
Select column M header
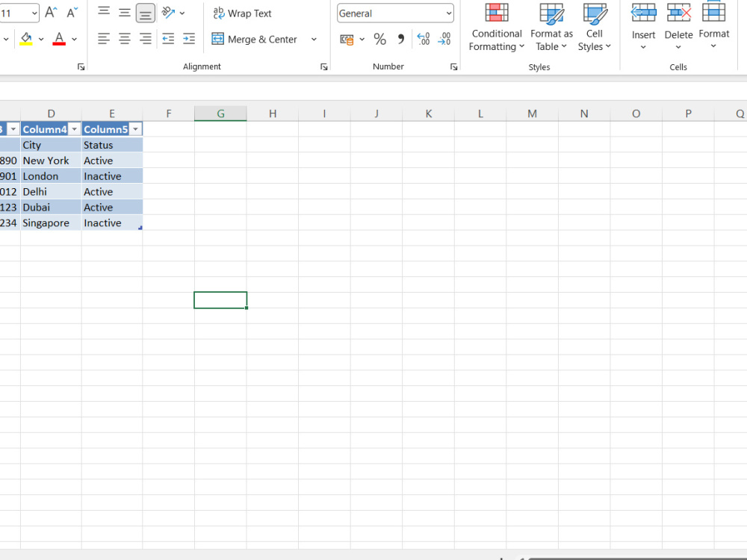pos(532,113)
